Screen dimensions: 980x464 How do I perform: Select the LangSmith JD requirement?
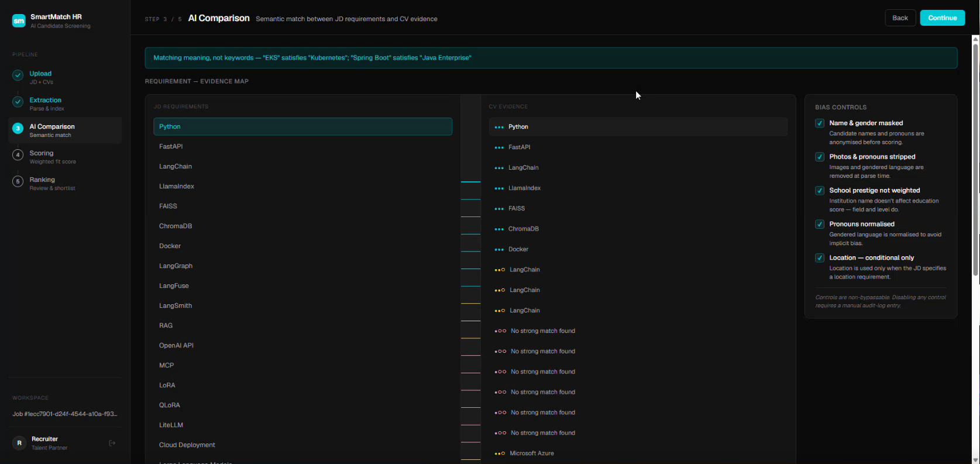tap(302, 305)
